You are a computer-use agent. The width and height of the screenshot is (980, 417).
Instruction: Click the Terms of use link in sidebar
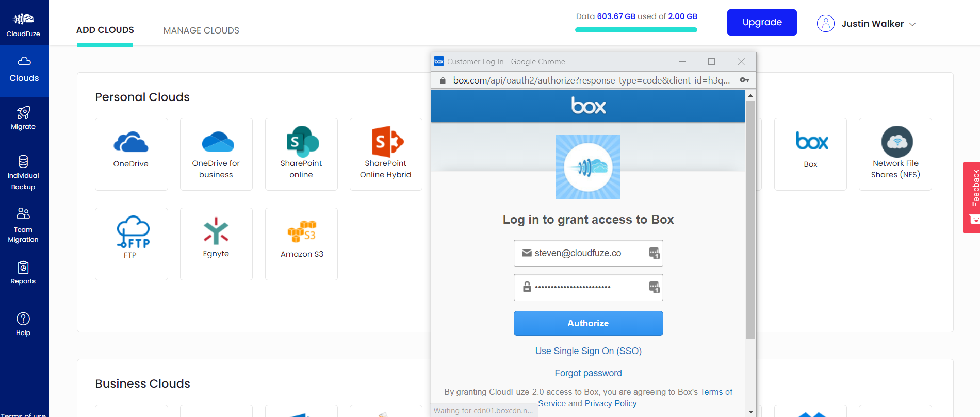point(23,414)
